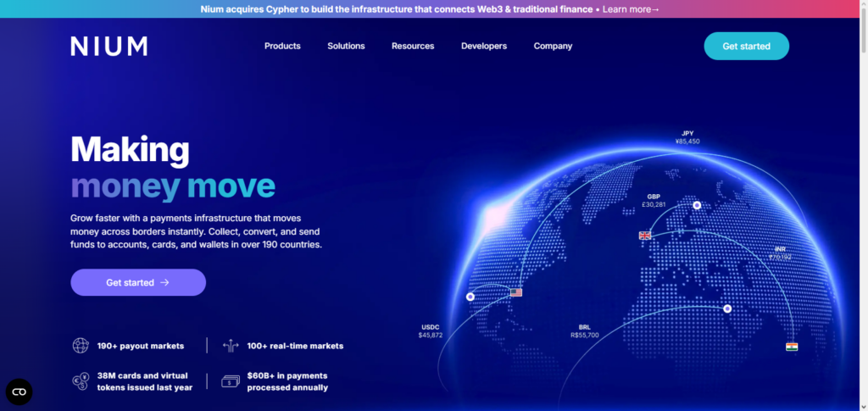Screen dimensions: 868x411
Task: Open the Company menu
Action: tap(553, 47)
